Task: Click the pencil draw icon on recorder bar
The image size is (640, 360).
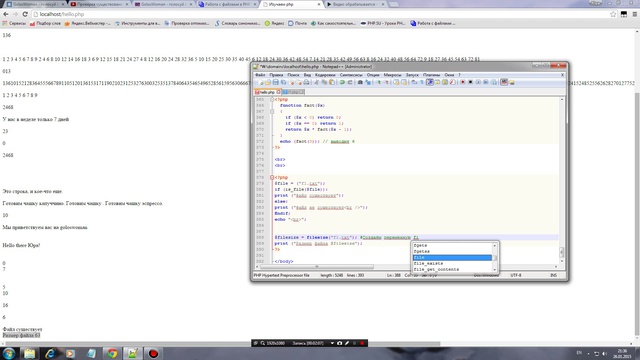Action: 347,343
